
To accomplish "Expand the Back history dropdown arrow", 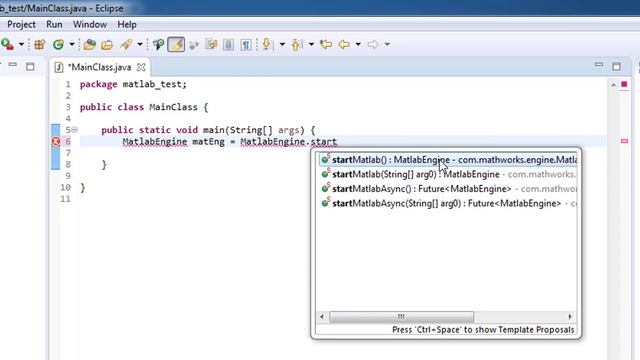I will coord(358,44).
